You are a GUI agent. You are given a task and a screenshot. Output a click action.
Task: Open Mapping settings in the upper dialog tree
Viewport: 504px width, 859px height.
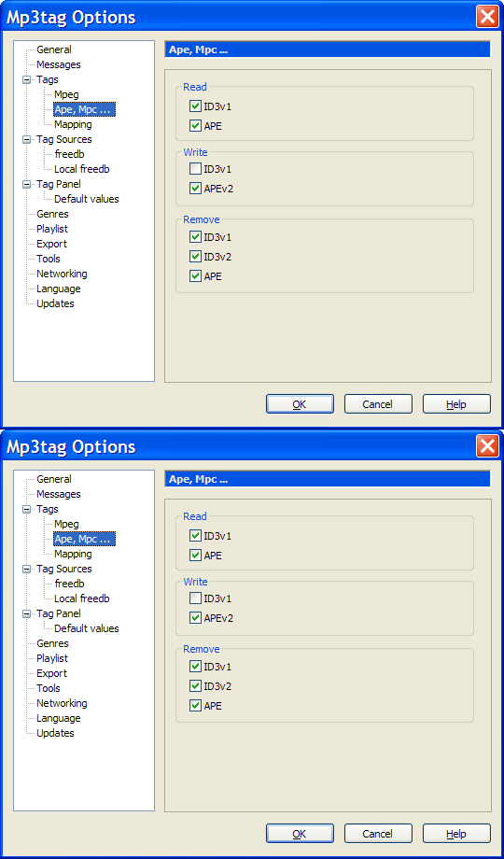click(x=73, y=124)
